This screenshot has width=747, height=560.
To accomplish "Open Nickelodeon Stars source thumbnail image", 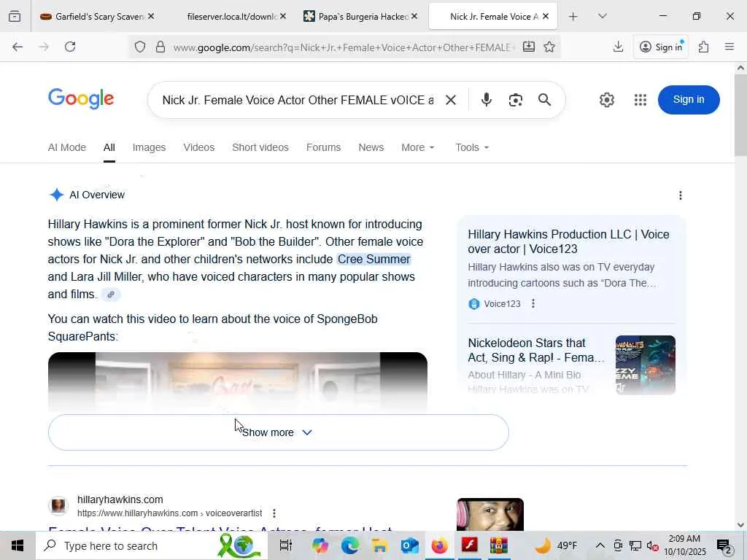I will (645, 365).
